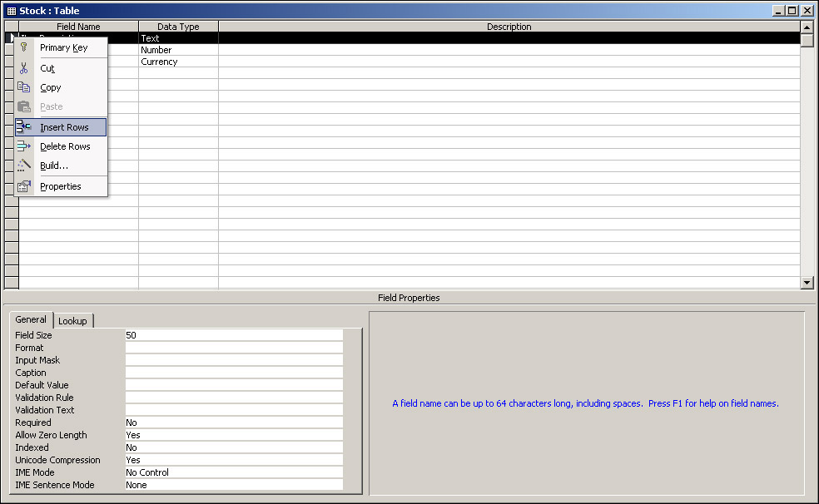Select the General tab
Image resolution: width=819 pixels, height=504 pixels.
click(x=31, y=319)
